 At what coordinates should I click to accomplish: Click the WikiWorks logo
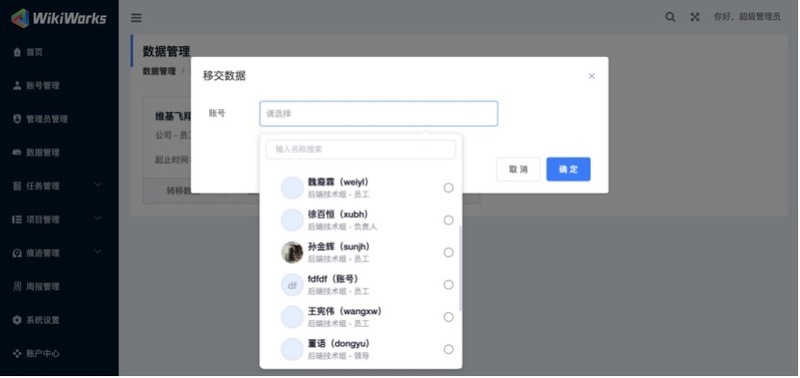coord(59,18)
